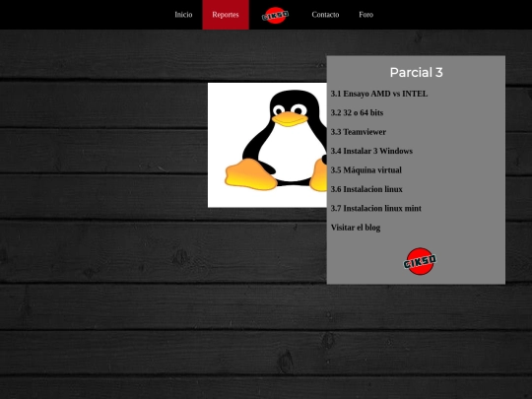Click the CIKSO logo below the Parcial 3 list
This screenshot has width=532, height=399.
pyautogui.click(x=420, y=261)
